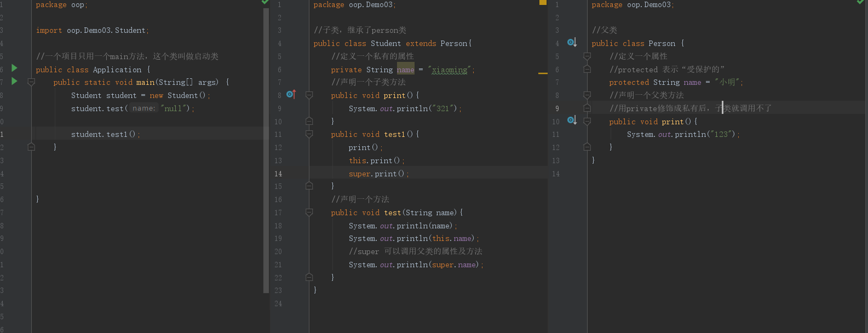Click the overriding-method icon next to Student print()
The height and width of the screenshot is (333, 868).
click(291, 95)
